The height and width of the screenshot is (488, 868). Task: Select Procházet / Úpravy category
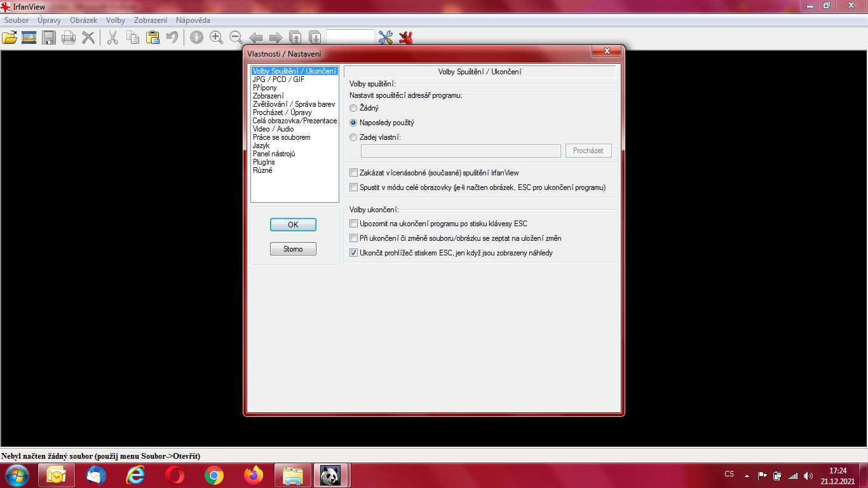point(282,112)
